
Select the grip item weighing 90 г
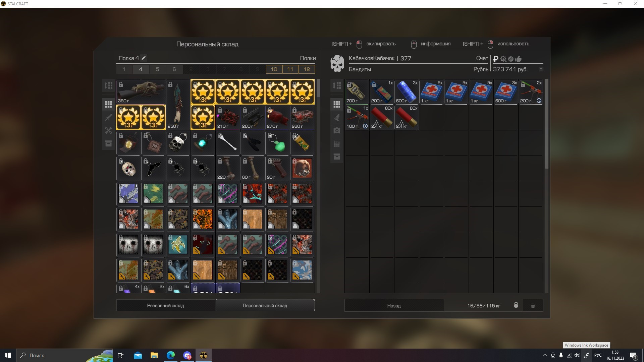277,168
